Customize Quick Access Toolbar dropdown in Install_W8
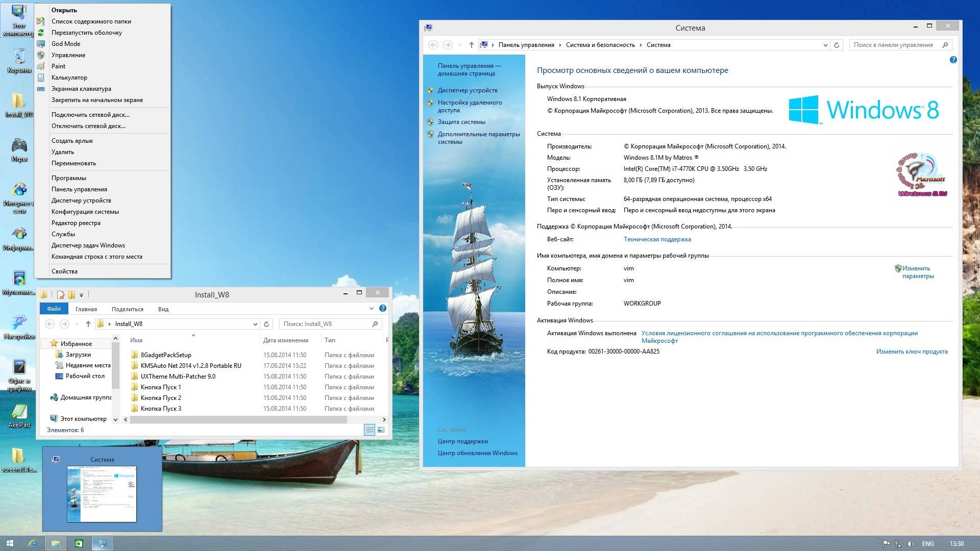Screen dimensions: 980x551 (x=81, y=295)
